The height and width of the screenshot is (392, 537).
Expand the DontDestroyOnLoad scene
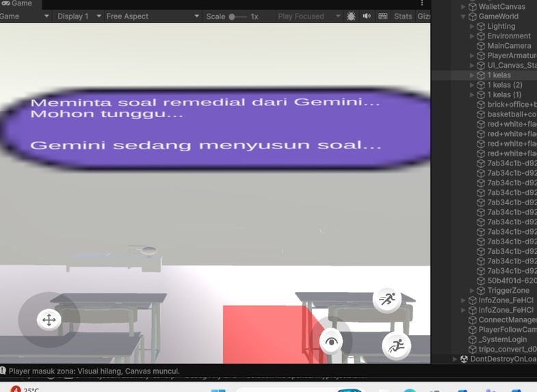click(x=455, y=358)
